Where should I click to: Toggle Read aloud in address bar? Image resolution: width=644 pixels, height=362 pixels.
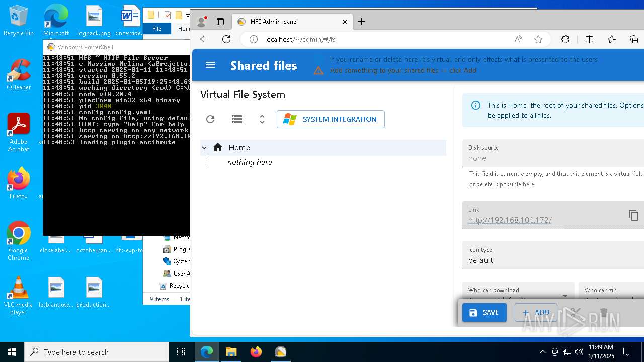point(518,39)
